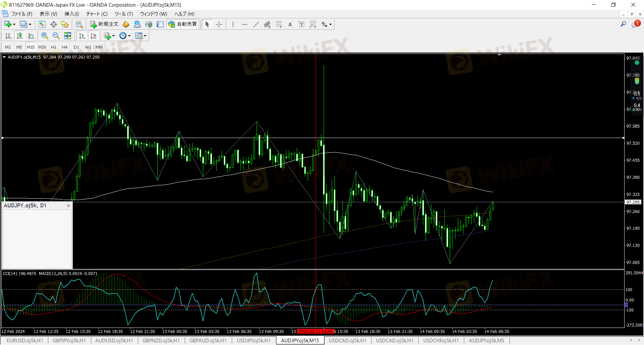644x345 pixels.
Task: Expand the Periodicity clock dropdown
Action: tap(129, 36)
